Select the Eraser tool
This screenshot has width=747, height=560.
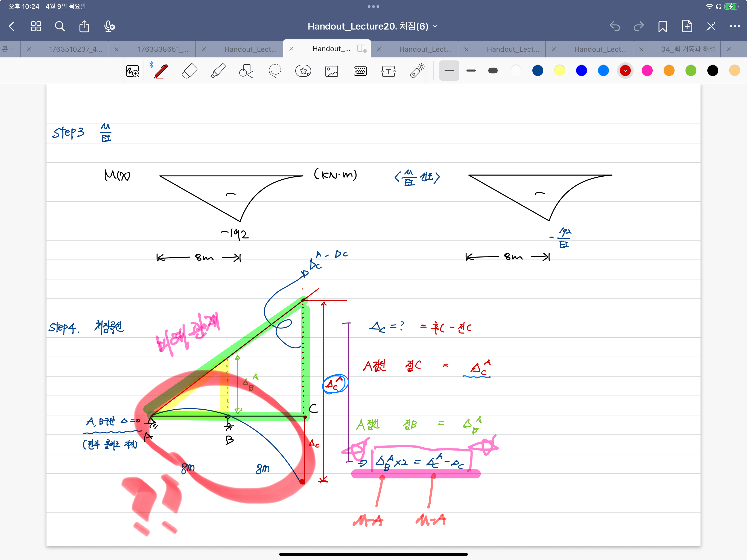[189, 71]
